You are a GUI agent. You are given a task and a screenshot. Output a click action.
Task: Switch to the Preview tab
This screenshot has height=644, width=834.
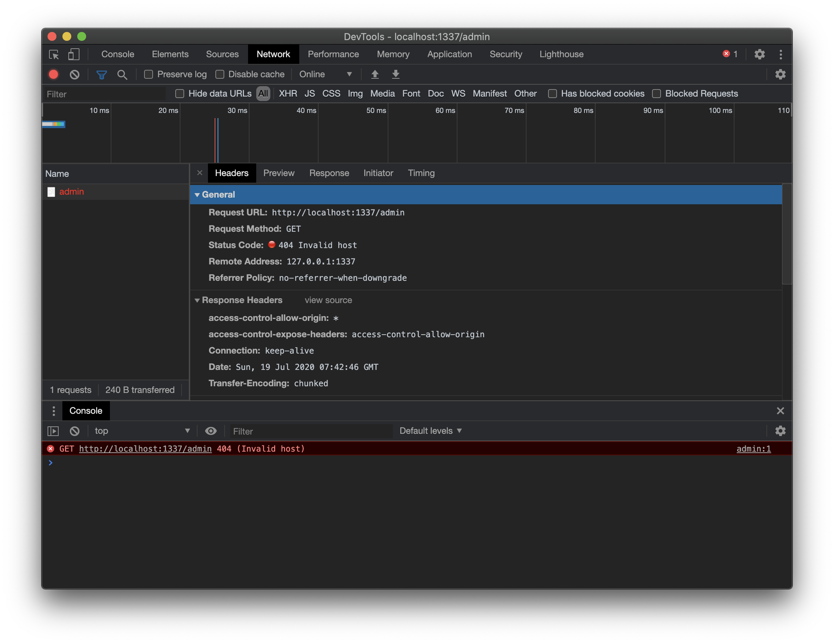click(x=279, y=173)
